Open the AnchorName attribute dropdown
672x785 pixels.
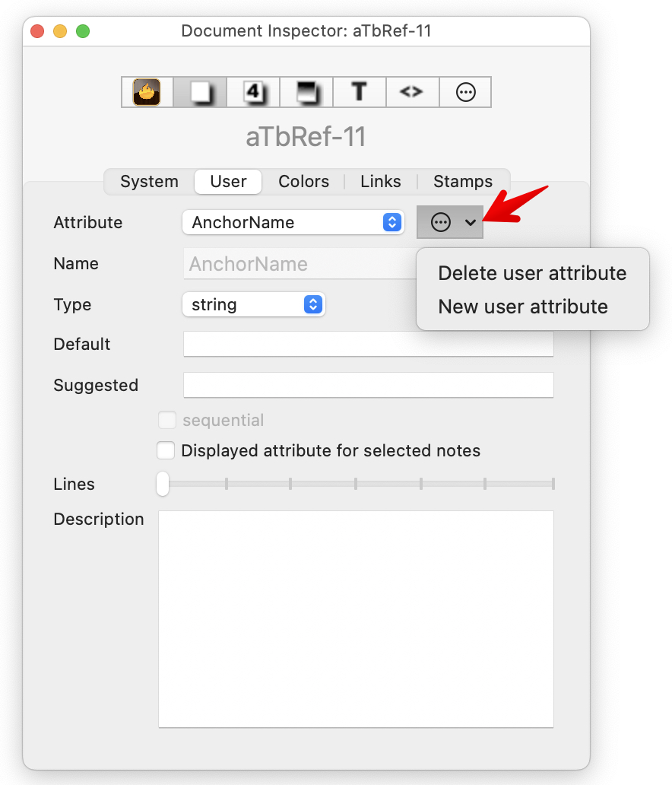293,222
